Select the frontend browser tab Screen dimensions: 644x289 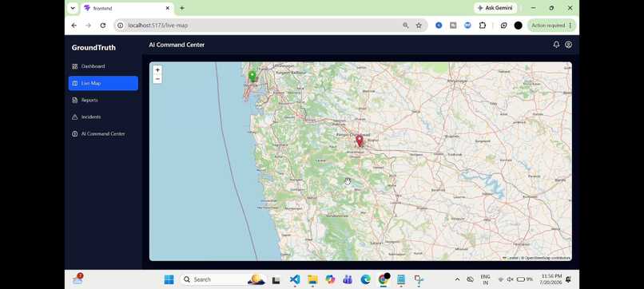coord(126,8)
